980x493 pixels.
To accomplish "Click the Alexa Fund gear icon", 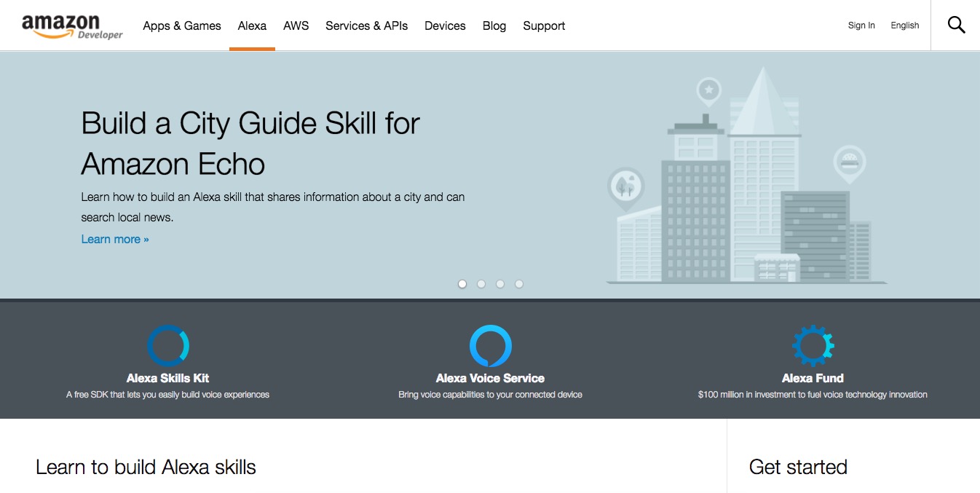I will pyautogui.click(x=813, y=345).
